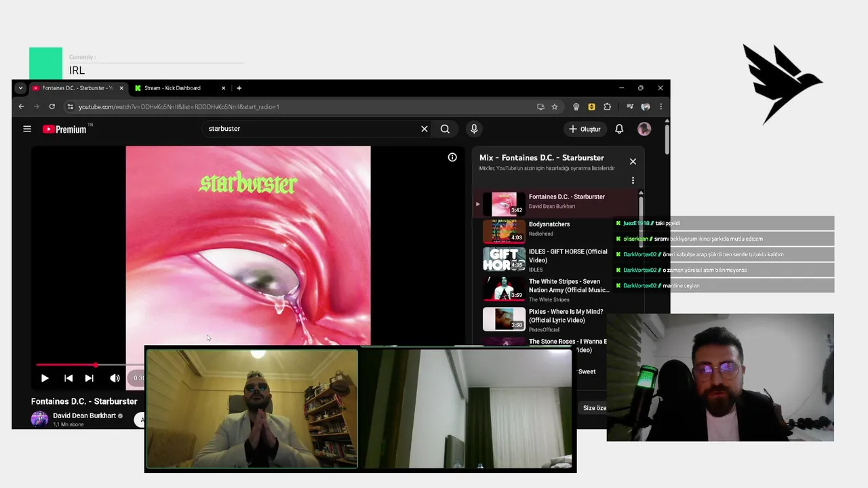Open the tab search dropdown arrow

click(x=20, y=88)
